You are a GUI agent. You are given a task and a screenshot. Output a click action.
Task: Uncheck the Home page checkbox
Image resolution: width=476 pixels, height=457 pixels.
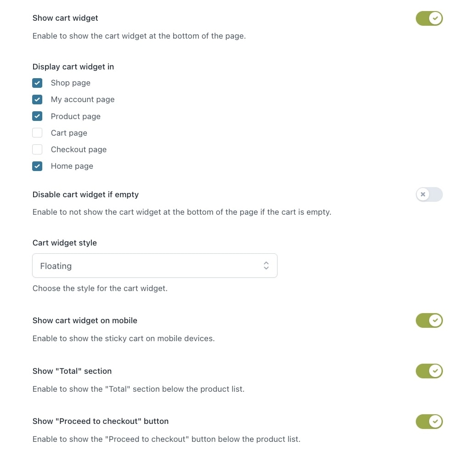tap(37, 166)
